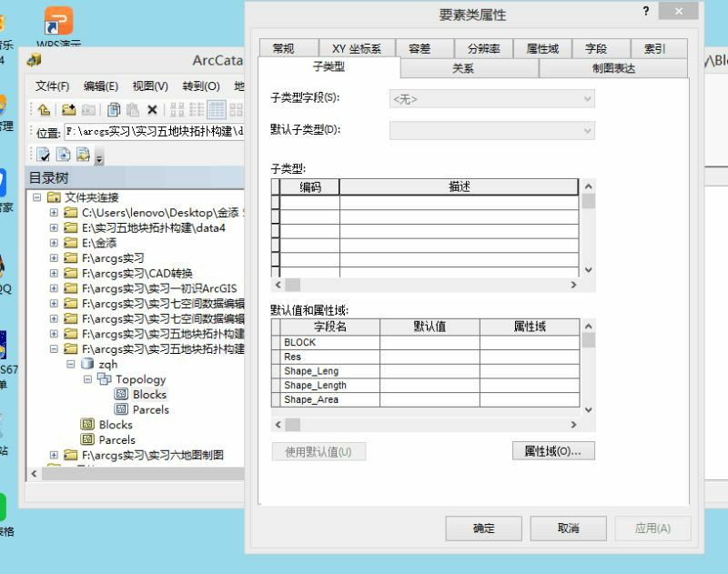Select Blocks inside Topology dataset
728x574 pixels.
pos(149,395)
